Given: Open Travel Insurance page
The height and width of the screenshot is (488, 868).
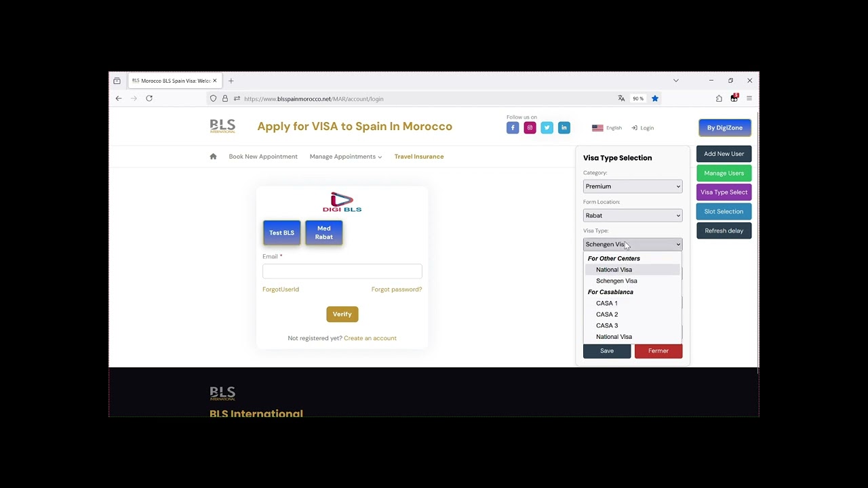Looking at the screenshot, I should [x=419, y=157].
